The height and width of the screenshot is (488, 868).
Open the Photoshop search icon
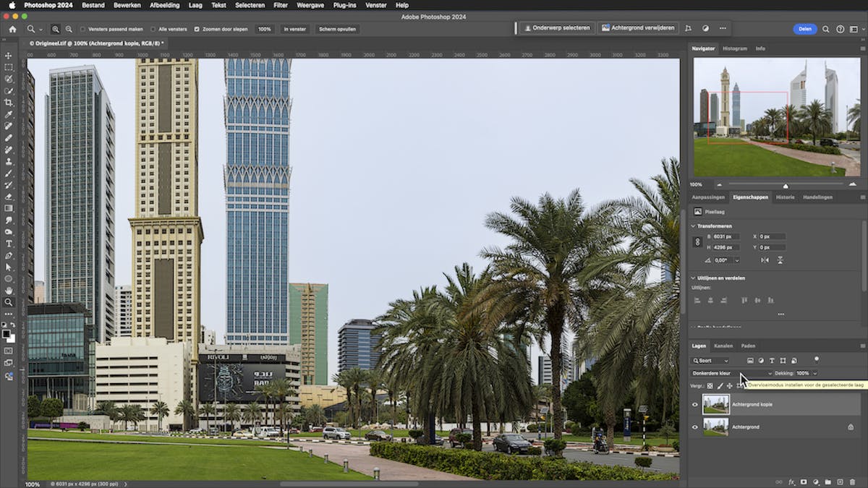click(x=826, y=29)
